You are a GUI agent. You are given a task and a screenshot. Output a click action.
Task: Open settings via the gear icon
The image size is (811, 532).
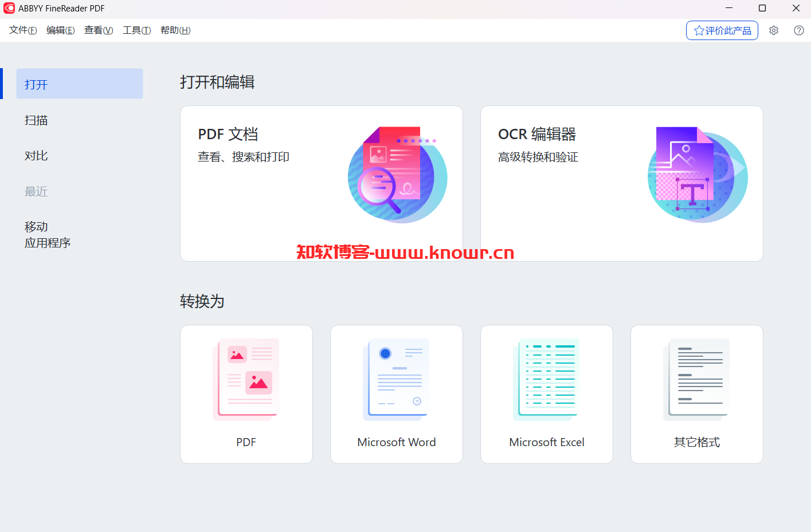(774, 30)
